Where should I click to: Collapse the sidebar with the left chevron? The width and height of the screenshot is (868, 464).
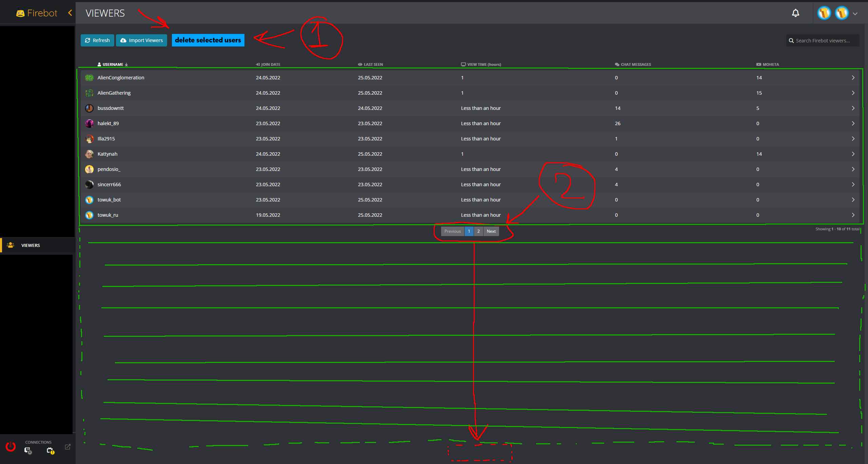(x=70, y=13)
